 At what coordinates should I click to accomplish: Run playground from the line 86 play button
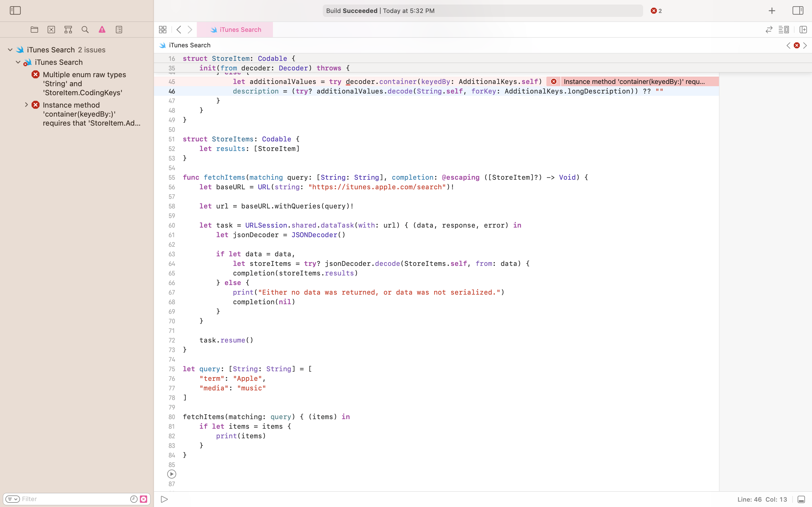click(x=171, y=474)
